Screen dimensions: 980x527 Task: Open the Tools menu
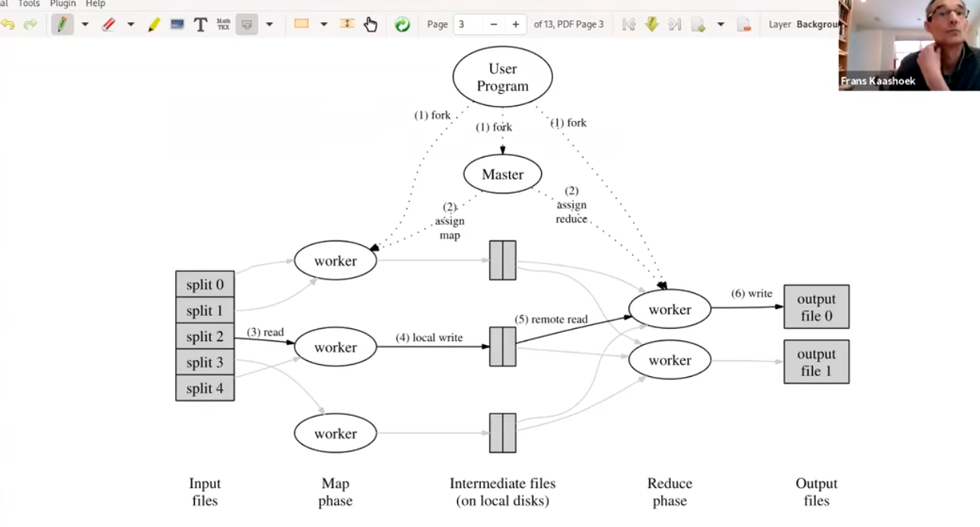(29, 4)
